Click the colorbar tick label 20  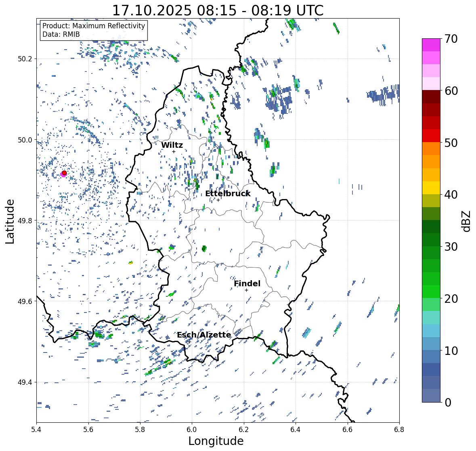[451, 299]
